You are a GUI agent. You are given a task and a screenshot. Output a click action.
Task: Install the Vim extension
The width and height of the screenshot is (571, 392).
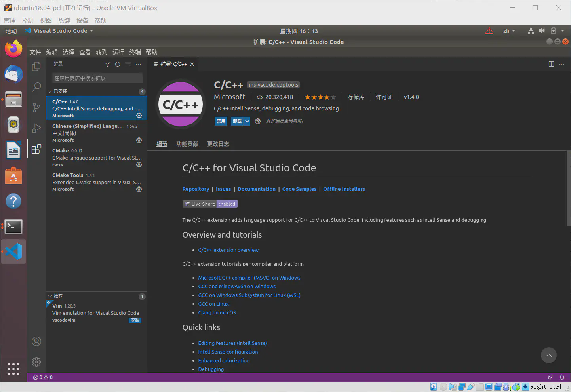135,320
